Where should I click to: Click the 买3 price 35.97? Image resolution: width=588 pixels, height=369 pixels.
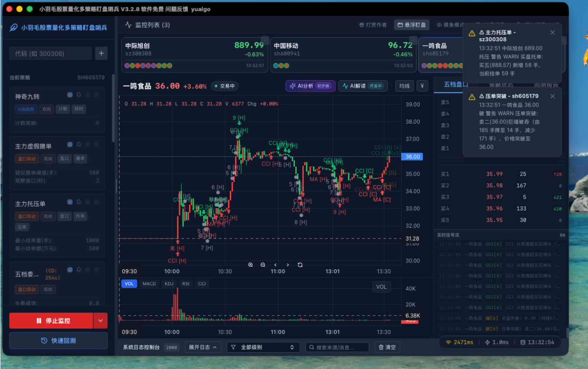494,197
